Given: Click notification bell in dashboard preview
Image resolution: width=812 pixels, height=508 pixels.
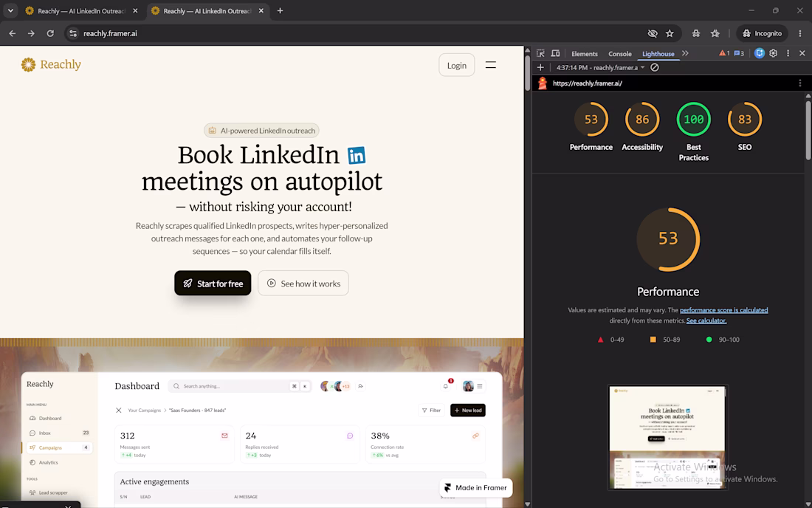Looking at the screenshot, I should tap(446, 385).
